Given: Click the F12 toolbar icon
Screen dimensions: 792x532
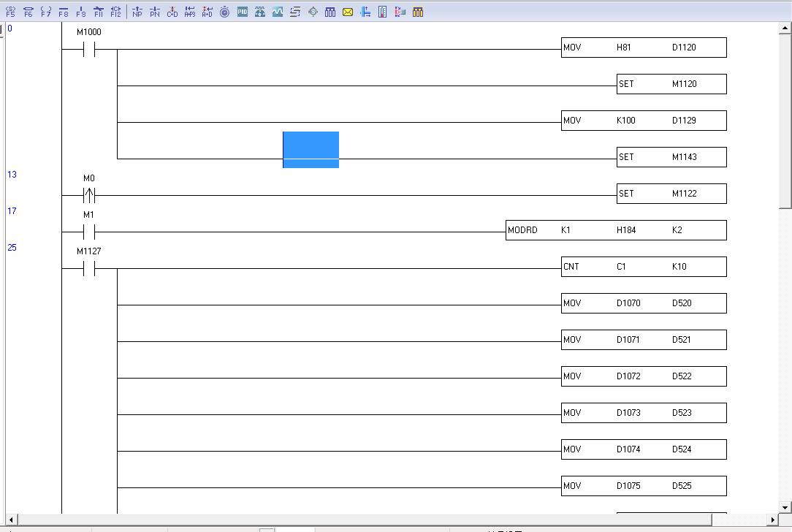Looking at the screenshot, I should pyautogui.click(x=115, y=12).
